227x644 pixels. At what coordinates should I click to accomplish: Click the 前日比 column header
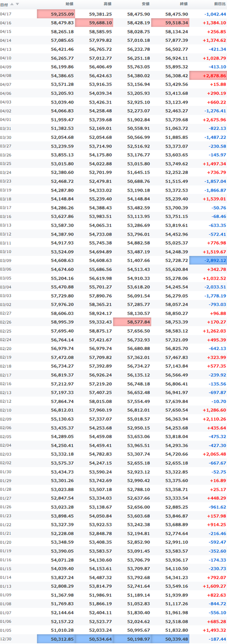[x=220, y=4]
